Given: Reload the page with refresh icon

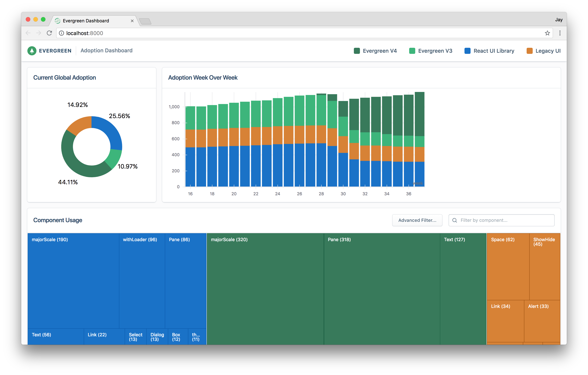Looking at the screenshot, I should coord(49,33).
